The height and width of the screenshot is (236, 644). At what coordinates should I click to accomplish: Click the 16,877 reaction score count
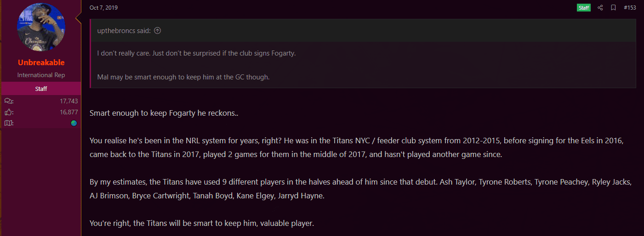68,112
